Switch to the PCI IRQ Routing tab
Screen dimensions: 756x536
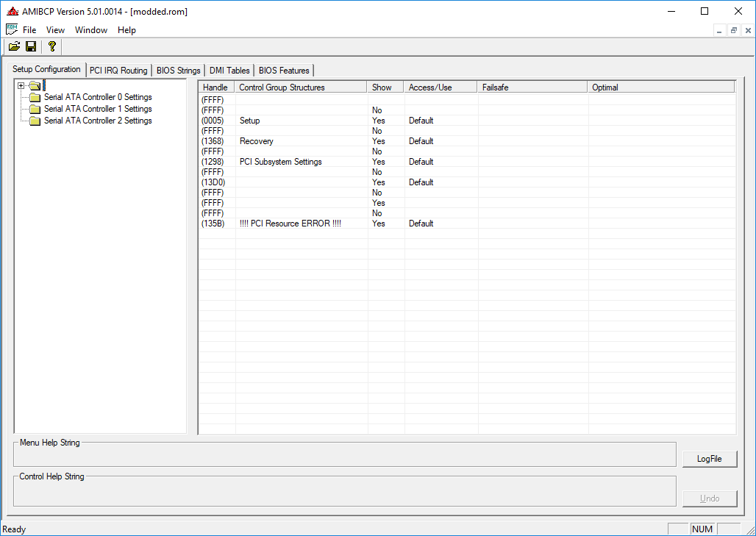point(118,71)
